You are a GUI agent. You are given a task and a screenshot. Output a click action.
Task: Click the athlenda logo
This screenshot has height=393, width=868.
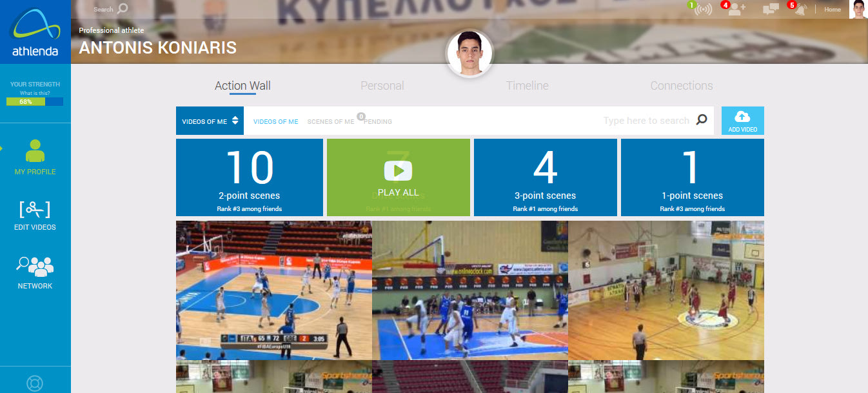(x=35, y=32)
